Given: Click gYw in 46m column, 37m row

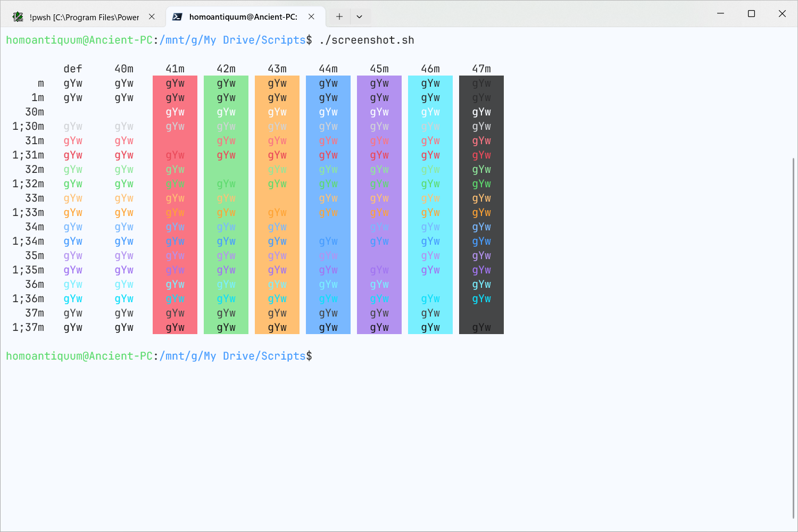Looking at the screenshot, I should click(x=430, y=314).
